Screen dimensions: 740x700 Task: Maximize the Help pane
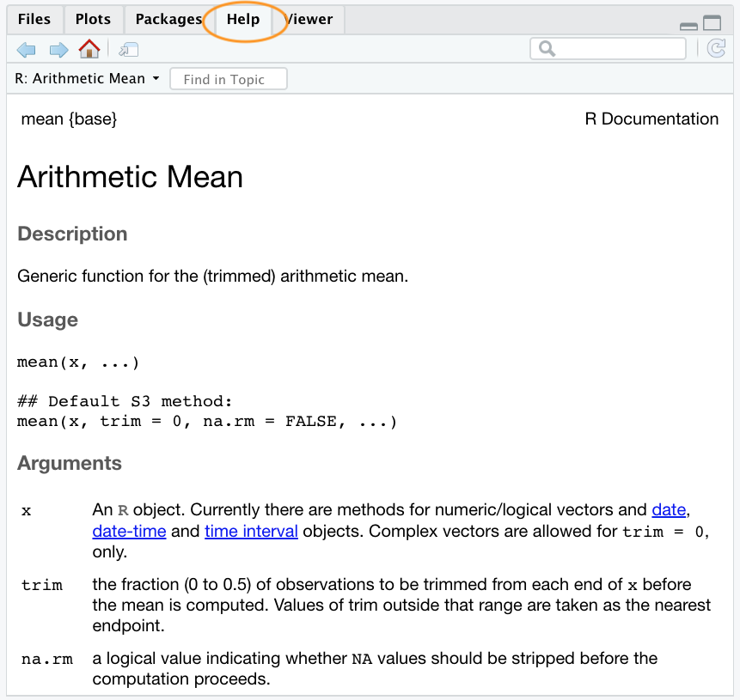pos(712,24)
